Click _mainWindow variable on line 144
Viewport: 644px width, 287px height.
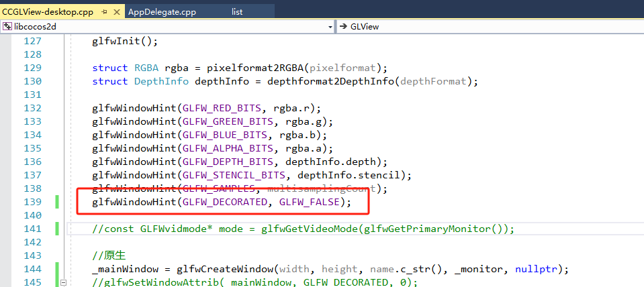click(x=125, y=270)
